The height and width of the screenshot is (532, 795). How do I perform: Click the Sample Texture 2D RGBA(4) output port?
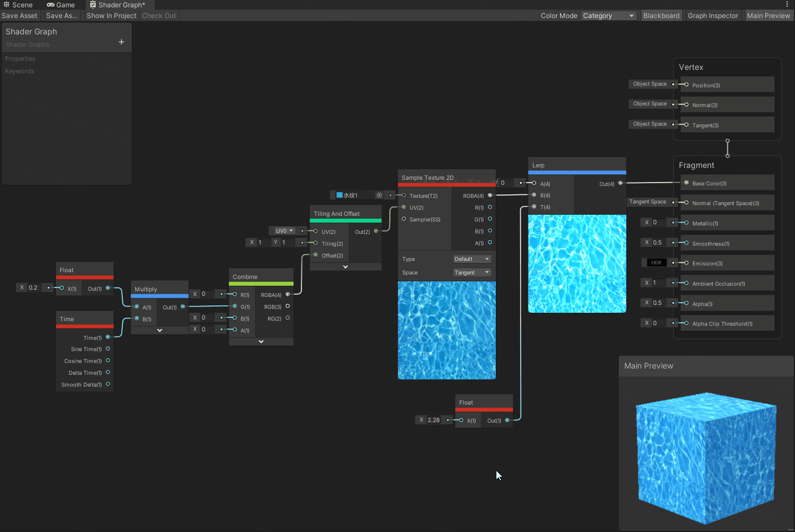[490, 195]
